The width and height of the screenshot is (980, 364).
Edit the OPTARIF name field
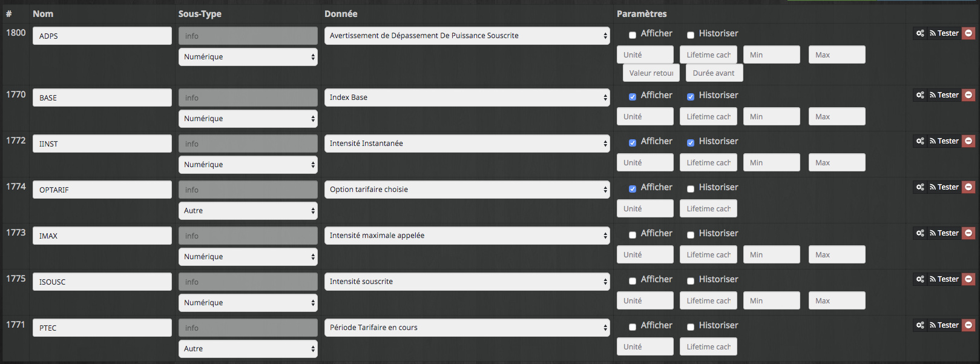point(102,190)
